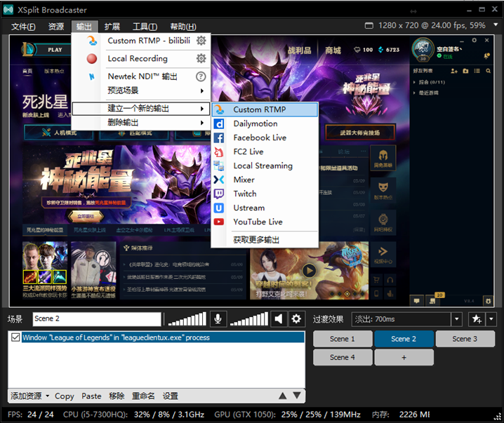Open 工具(T) menu
Image resolution: width=504 pixels, height=423 pixels.
[145, 27]
